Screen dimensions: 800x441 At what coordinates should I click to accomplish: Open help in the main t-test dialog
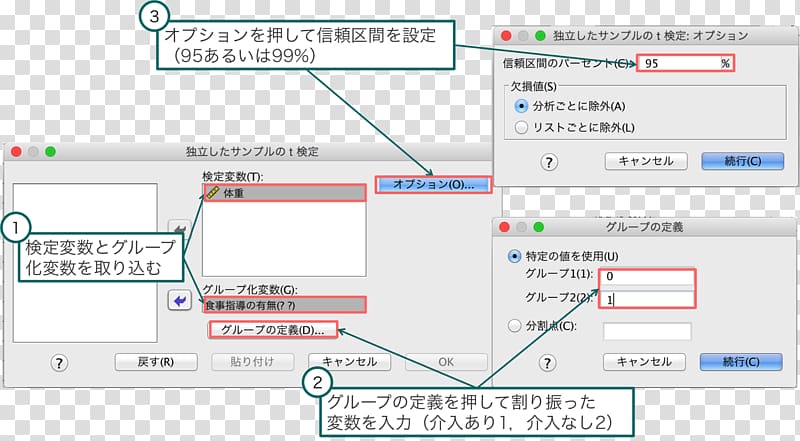click(x=59, y=362)
